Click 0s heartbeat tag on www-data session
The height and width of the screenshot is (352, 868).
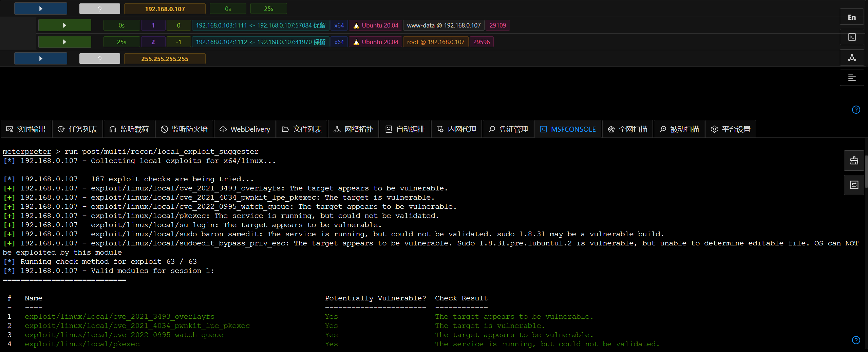point(121,25)
